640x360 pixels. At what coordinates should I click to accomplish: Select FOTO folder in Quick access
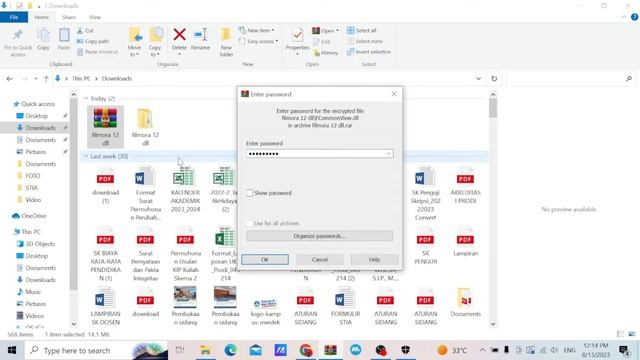[33, 176]
